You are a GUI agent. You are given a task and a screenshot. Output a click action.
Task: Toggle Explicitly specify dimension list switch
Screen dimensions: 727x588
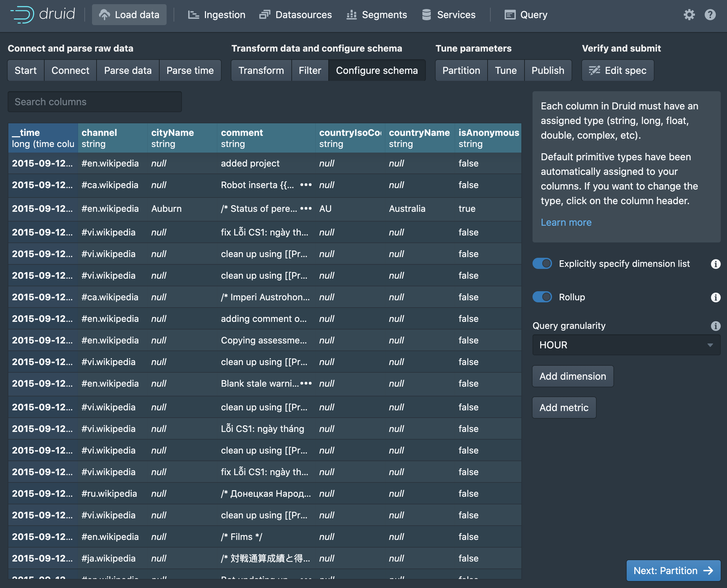click(542, 264)
